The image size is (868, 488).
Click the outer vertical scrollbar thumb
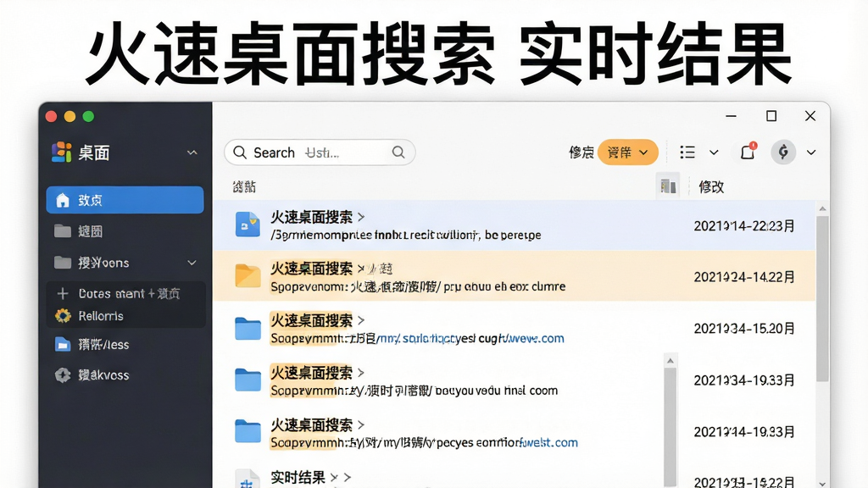822,299
